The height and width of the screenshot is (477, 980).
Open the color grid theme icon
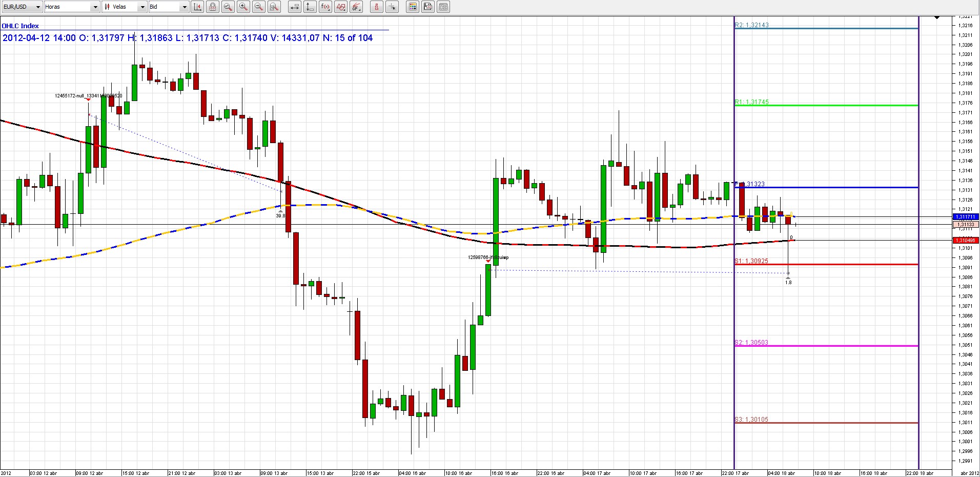413,7
